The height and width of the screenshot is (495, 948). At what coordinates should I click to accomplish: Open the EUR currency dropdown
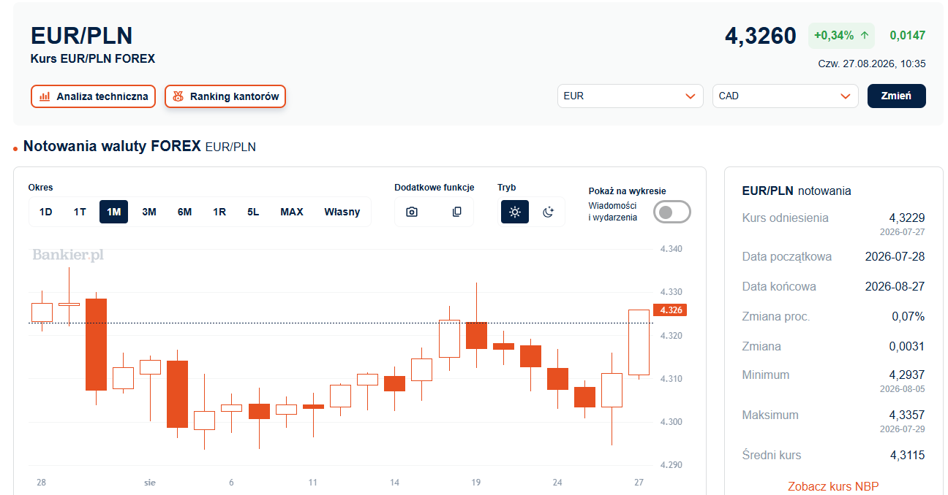tap(630, 96)
